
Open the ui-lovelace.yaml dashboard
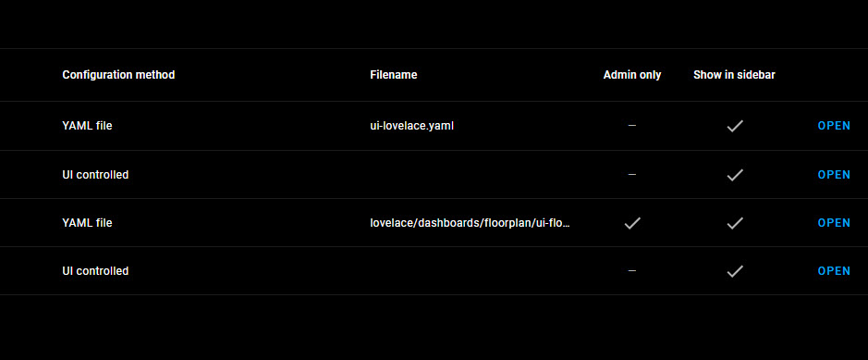point(834,126)
